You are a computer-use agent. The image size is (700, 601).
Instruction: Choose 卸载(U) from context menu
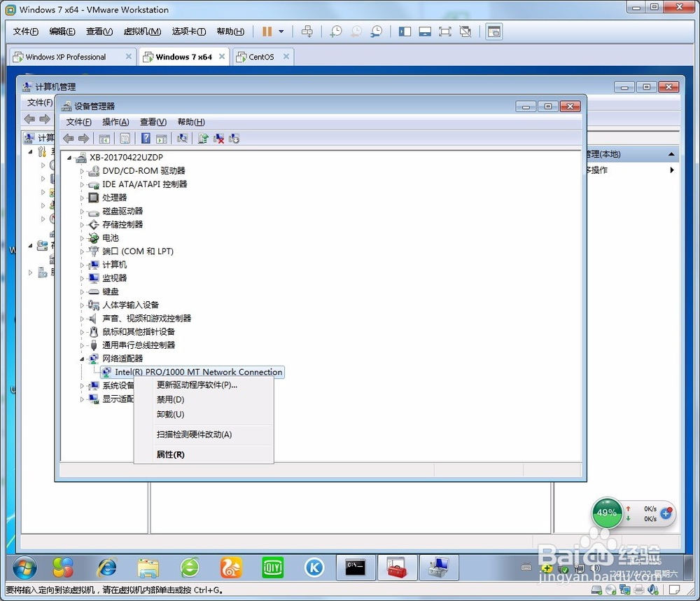coord(204,414)
